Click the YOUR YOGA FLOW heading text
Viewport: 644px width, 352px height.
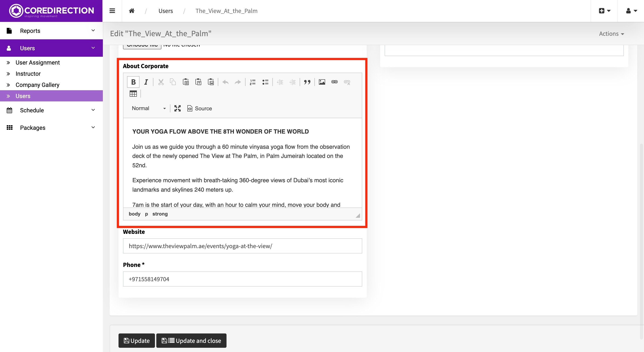tap(220, 132)
